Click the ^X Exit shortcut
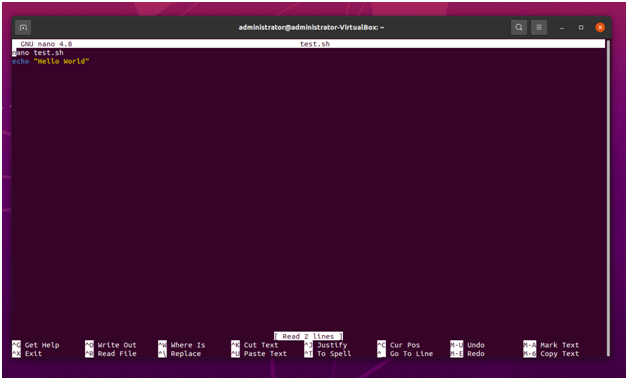 [x=27, y=354]
